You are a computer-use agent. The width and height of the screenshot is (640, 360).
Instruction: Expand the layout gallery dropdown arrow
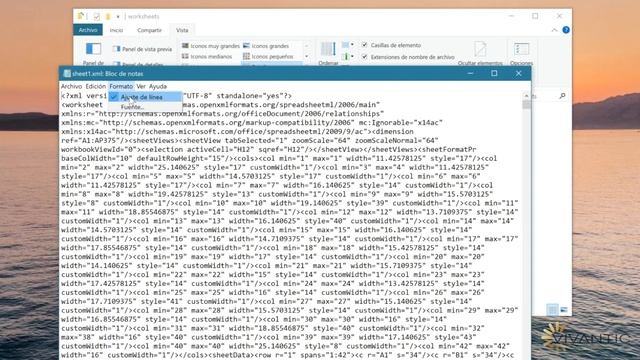[x=307, y=57]
